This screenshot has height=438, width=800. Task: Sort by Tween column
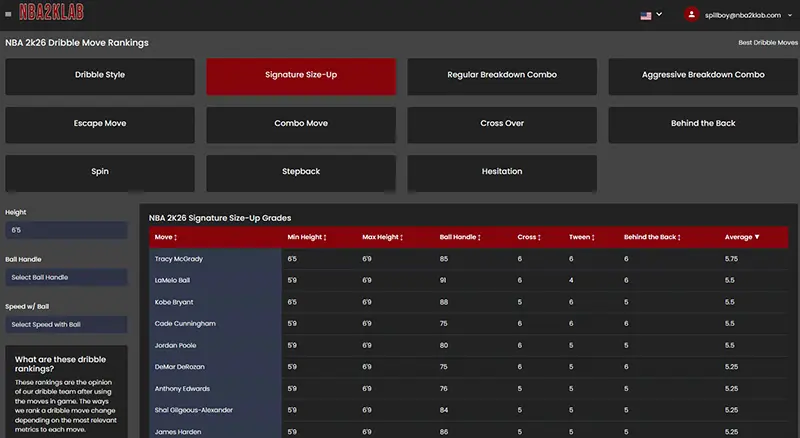[x=592, y=237]
